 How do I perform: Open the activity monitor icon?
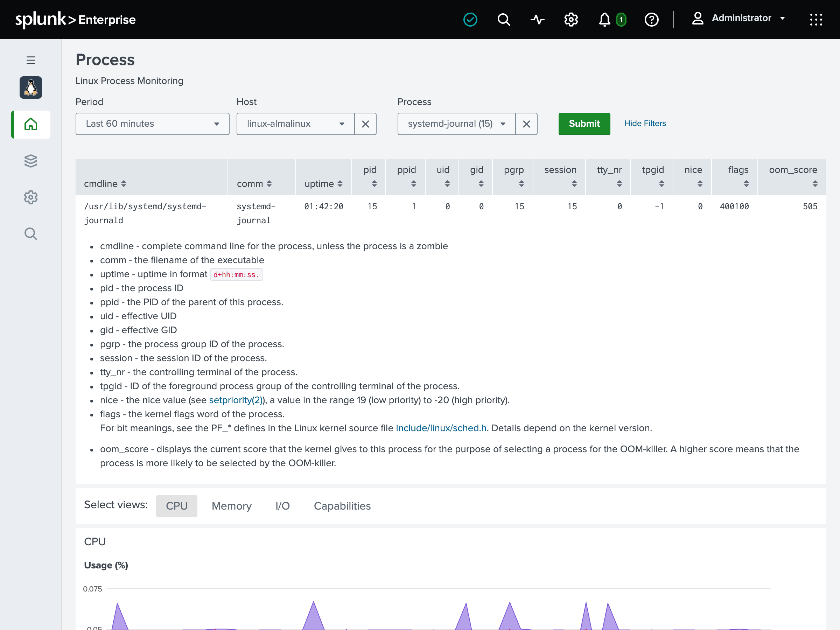point(537,19)
